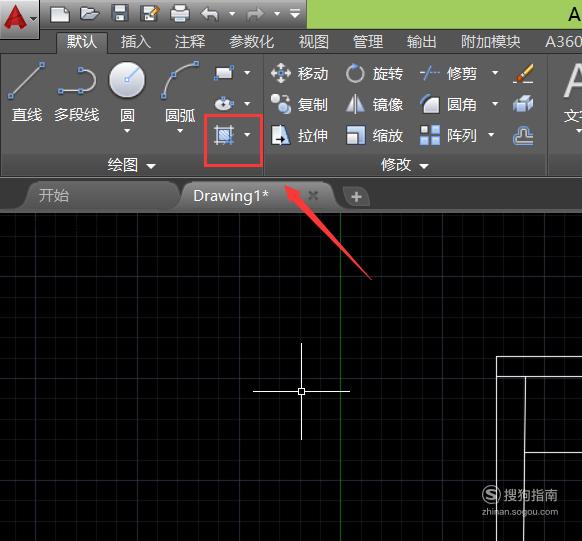Click the Redo arrow icon
The height and width of the screenshot is (541, 582).
pos(256,14)
